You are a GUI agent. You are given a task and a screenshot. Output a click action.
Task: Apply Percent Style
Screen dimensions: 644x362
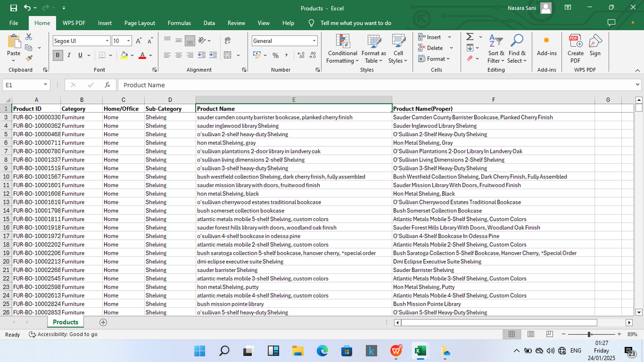click(x=275, y=55)
